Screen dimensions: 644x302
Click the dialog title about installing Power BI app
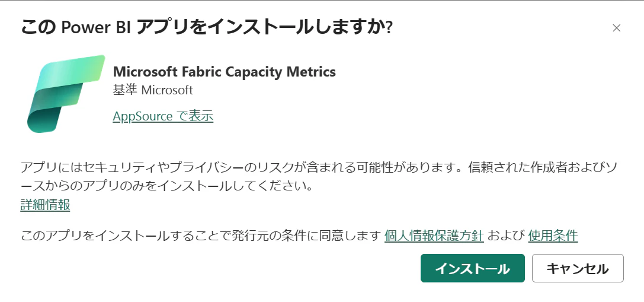(x=207, y=27)
